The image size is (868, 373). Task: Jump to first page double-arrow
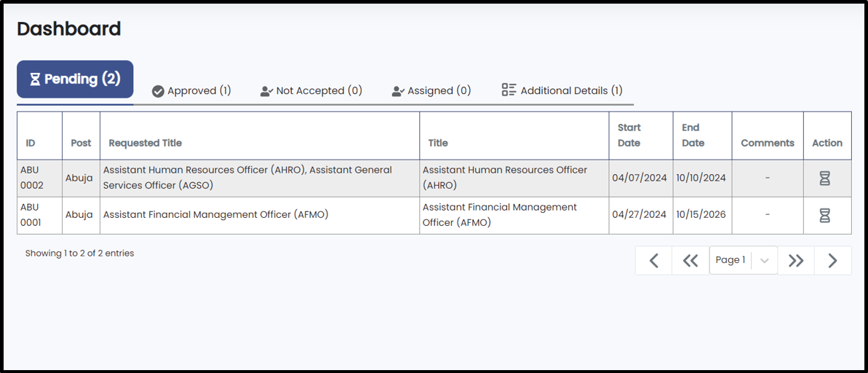point(690,261)
